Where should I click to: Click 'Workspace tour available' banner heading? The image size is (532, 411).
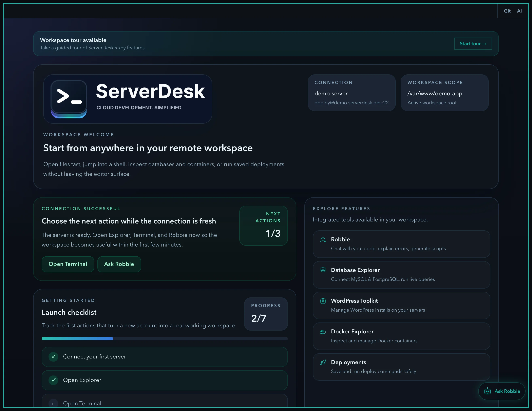73,40
